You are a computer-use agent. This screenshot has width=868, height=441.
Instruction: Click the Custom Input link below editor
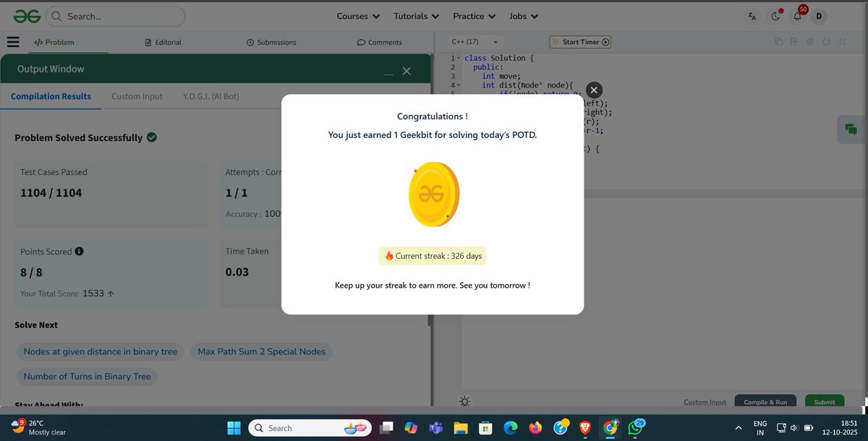[x=705, y=402]
